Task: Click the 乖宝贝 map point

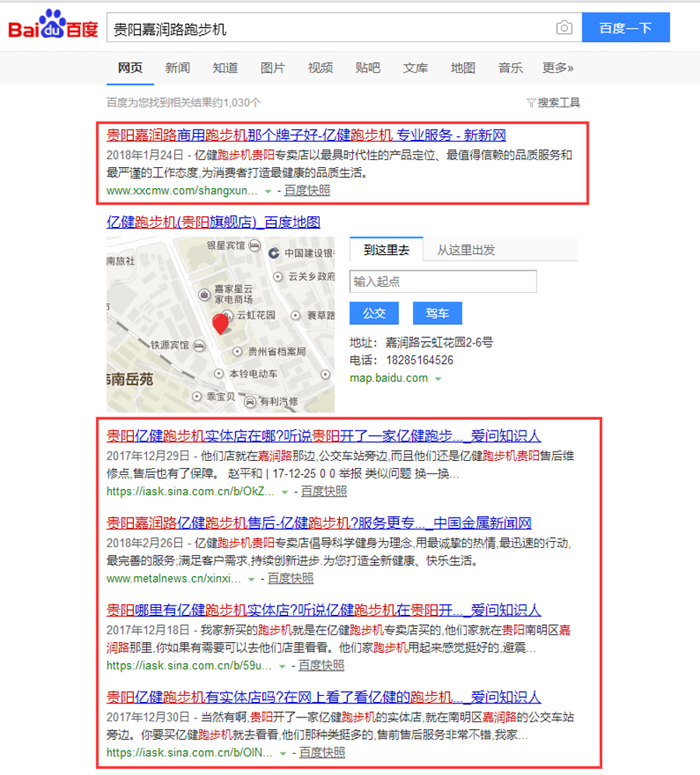Action: [x=197, y=396]
